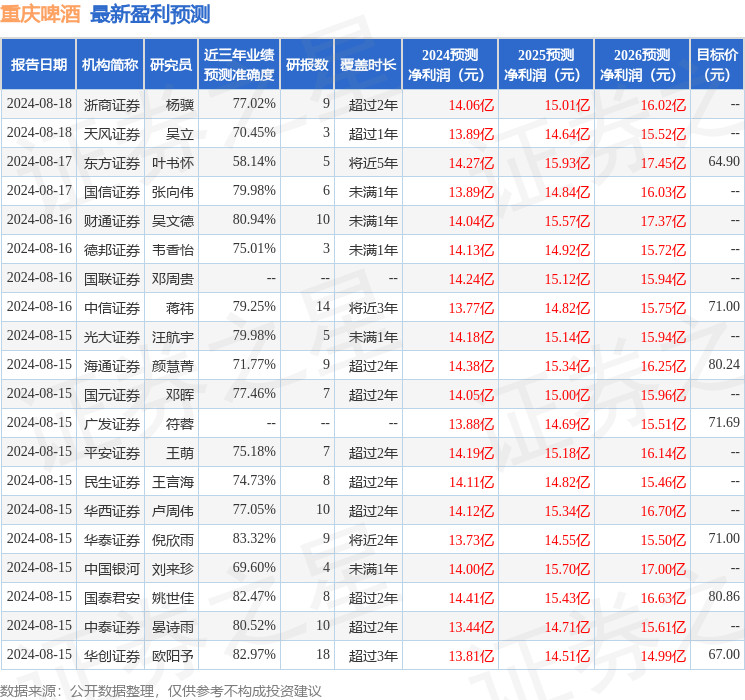
Task: Click the 重庆啤酒 title text
Action: coord(40,14)
